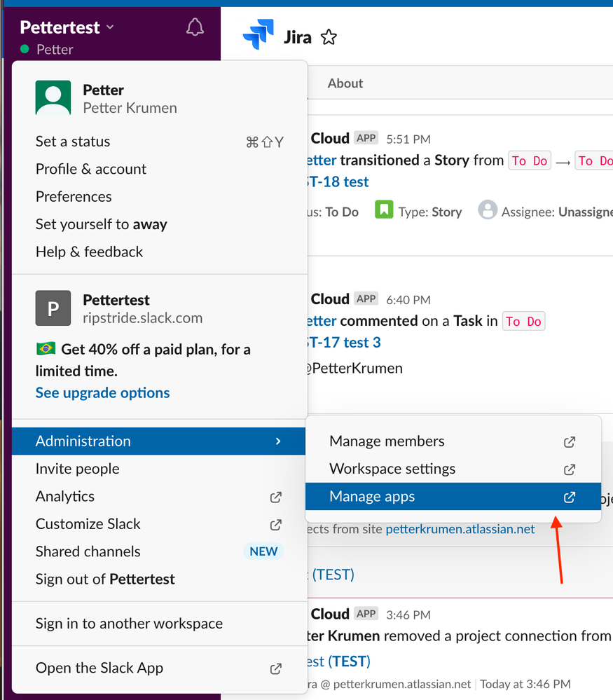
Task: Open petterkrumen.atlassian.net site link
Action: pos(460,530)
